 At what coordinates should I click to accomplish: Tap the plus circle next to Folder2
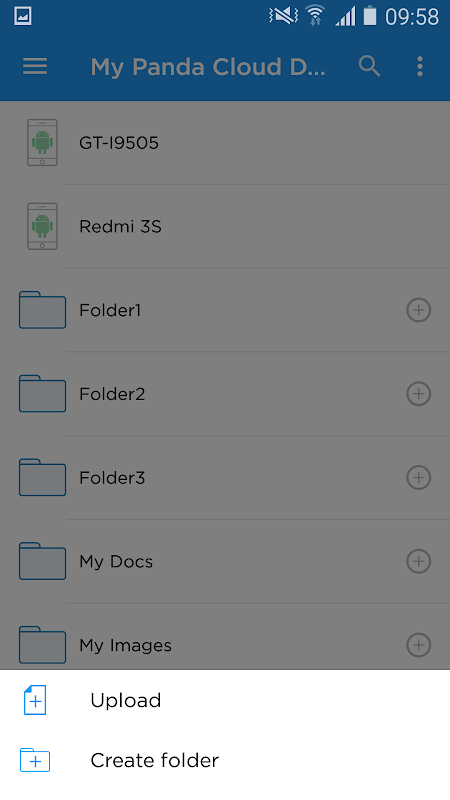[418, 393]
